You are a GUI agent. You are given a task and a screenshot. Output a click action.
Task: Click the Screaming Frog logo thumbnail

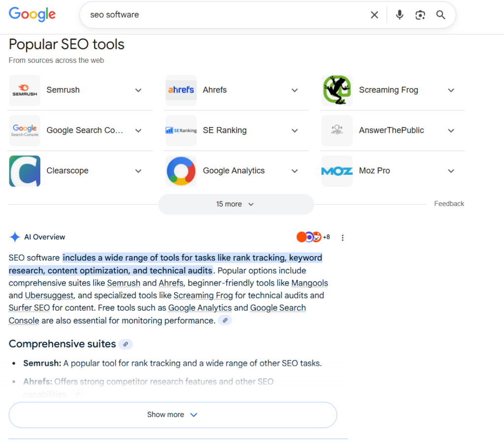tap(337, 90)
